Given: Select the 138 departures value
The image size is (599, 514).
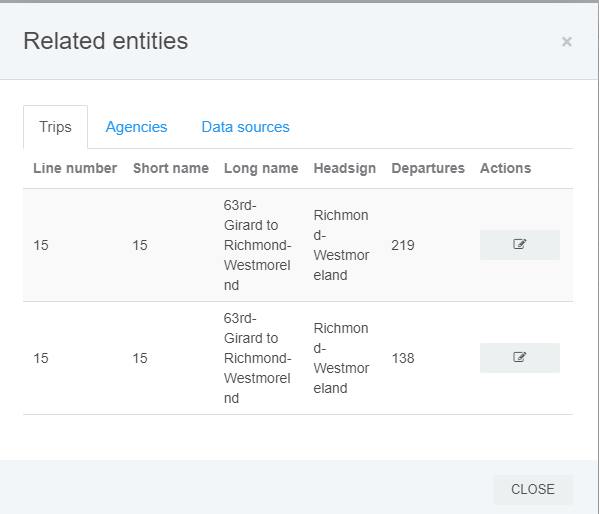Looking at the screenshot, I should 403,358.
